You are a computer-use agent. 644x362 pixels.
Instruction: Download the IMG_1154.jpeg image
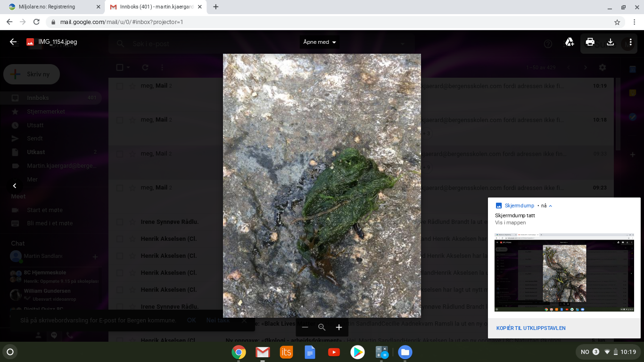pyautogui.click(x=611, y=42)
